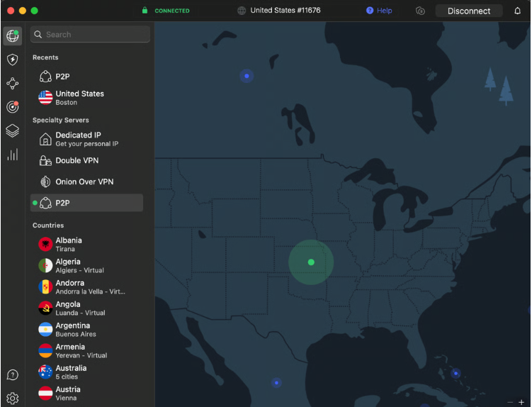Click the green connected server dot on map
Screen dimensions: 532x407
click(x=311, y=262)
